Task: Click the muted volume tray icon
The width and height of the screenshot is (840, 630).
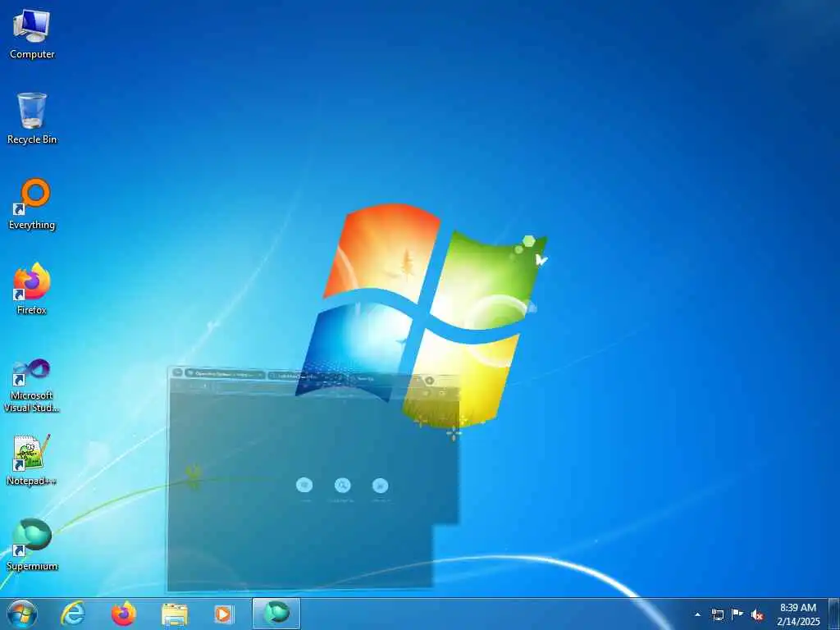Action: click(757, 615)
